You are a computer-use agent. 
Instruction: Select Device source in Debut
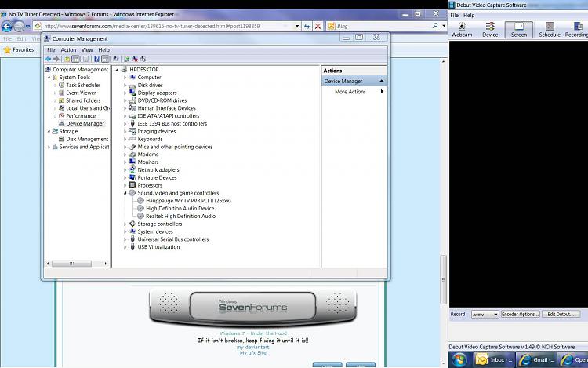tap(490, 30)
